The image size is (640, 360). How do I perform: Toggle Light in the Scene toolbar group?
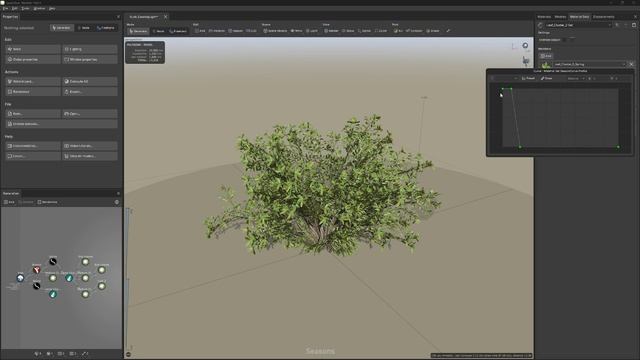coord(312,31)
